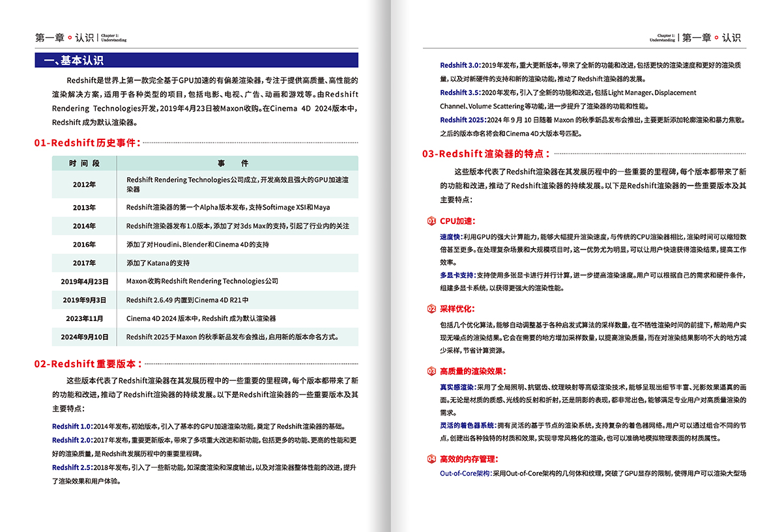
Task: Click the 多显卡支持 blue term
Action: click(457, 275)
